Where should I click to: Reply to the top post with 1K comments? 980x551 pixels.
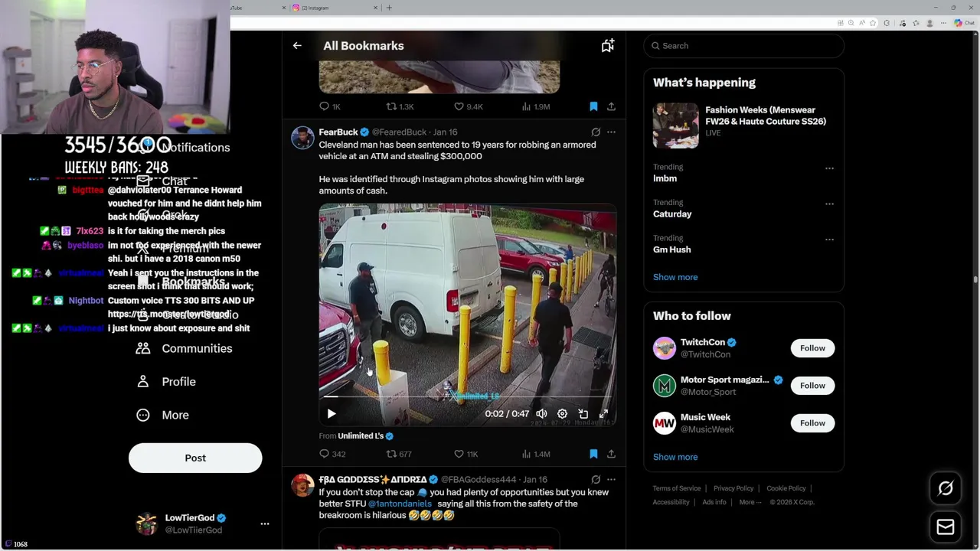(x=330, y=106)
